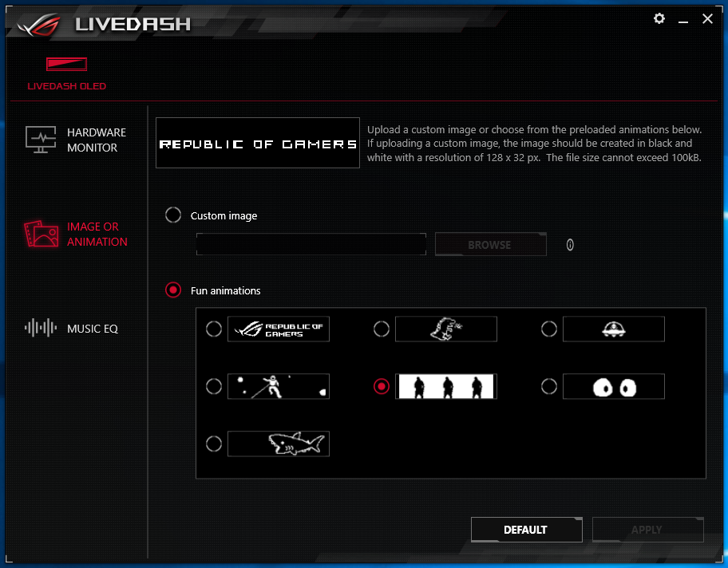728x568 pixels.
Task: Click the 'Fun animations' label text
Action: point(226,291)
